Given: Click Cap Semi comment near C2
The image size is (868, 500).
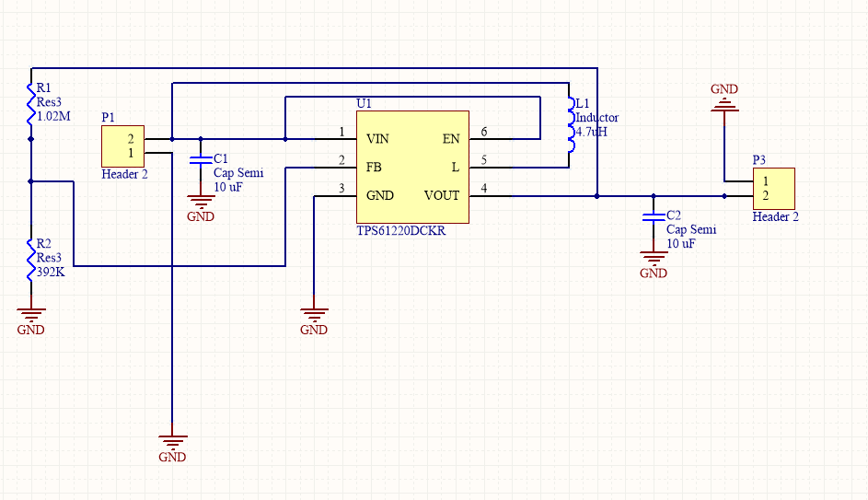Looking at the screenshot, I should point(691,229).
